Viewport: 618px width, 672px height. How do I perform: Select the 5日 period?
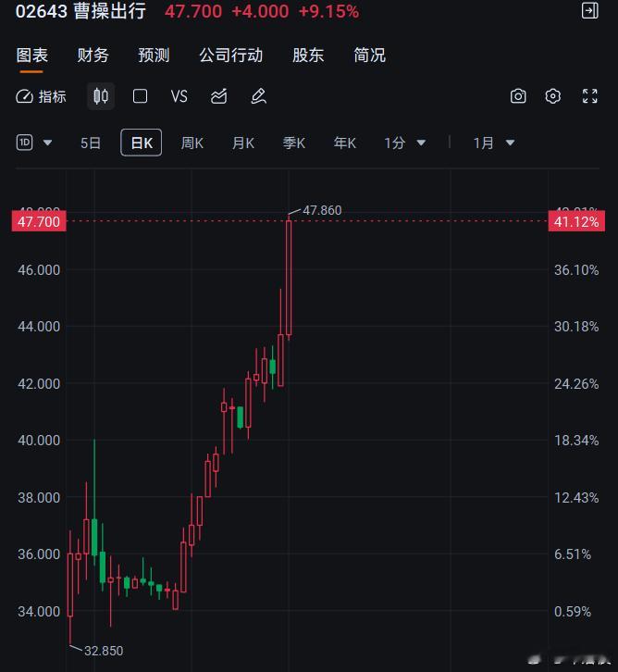91,143
